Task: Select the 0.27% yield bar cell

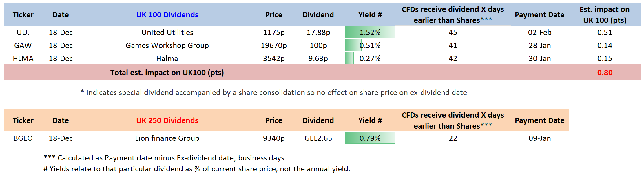Action: click(x=370, y=58)
